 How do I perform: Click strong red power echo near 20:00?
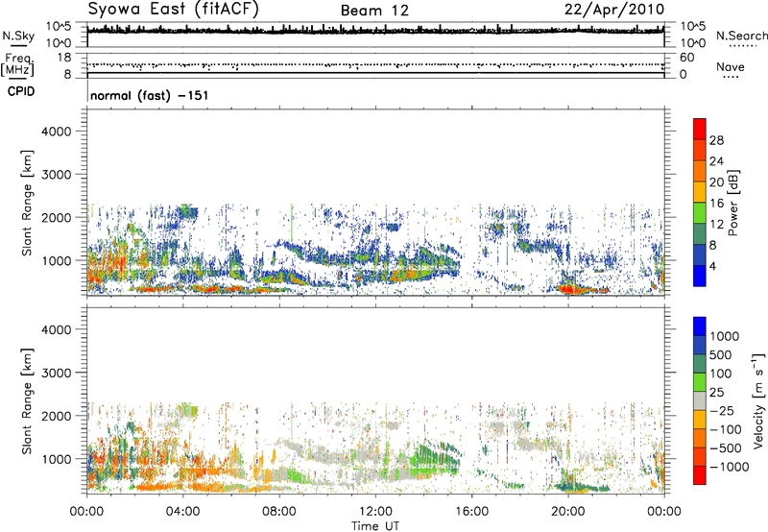click(x=571, y=289)
